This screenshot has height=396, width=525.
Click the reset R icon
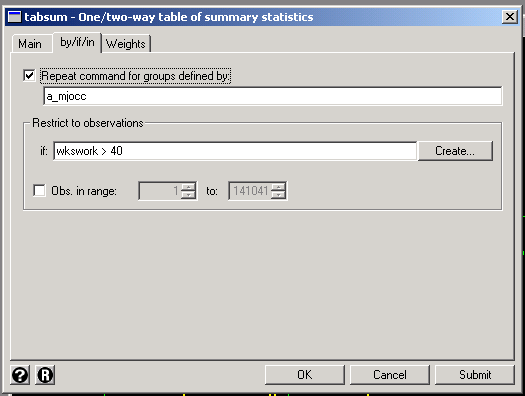[x=45, y=375]
